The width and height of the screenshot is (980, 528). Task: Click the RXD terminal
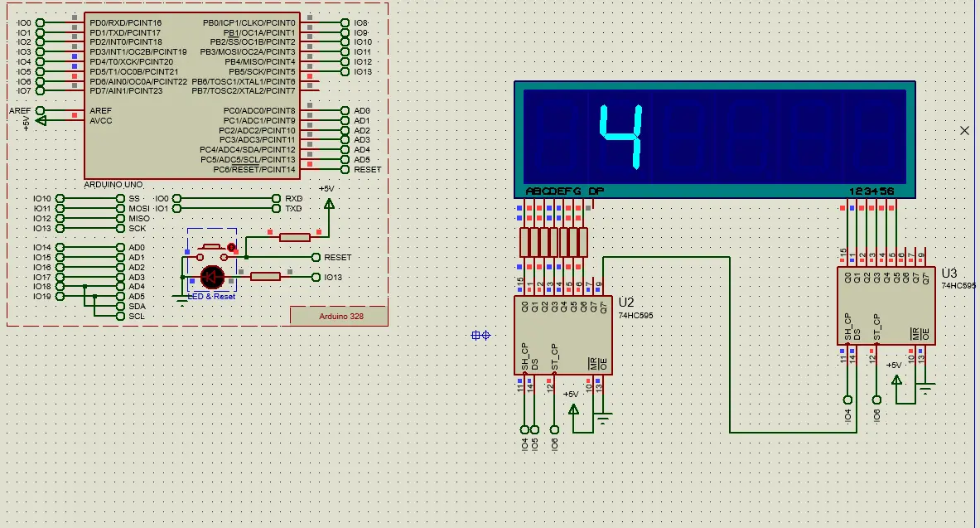click(276, 198)
